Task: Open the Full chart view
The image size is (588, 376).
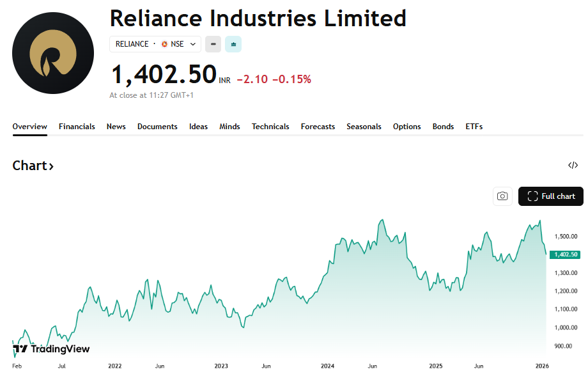Action: [x=551, y=196]
